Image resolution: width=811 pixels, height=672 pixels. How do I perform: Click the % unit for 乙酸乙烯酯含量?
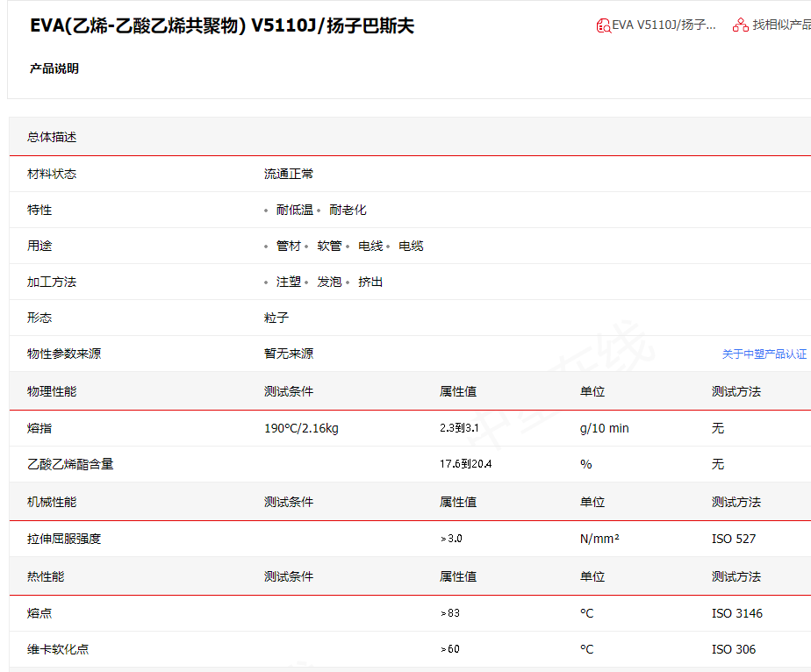point(586,464)
